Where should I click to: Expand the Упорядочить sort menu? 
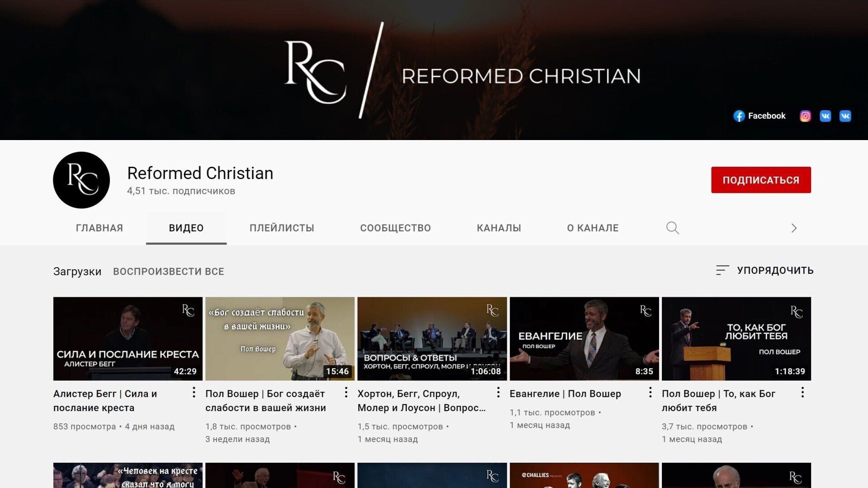764,270
